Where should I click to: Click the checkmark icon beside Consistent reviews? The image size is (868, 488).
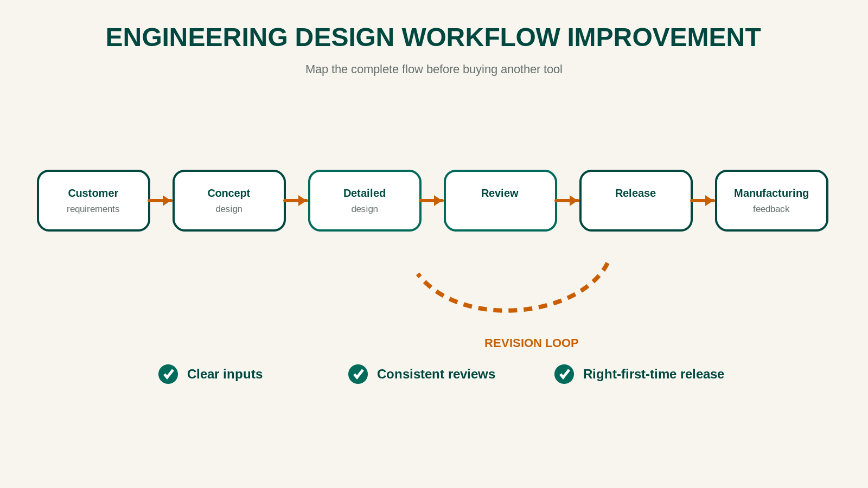[358, 374]
